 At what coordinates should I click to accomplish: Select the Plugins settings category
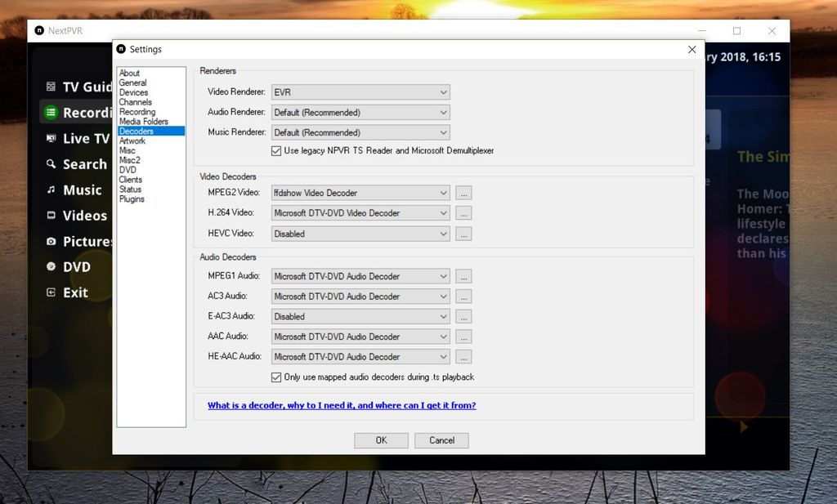[x=132, y=198]
